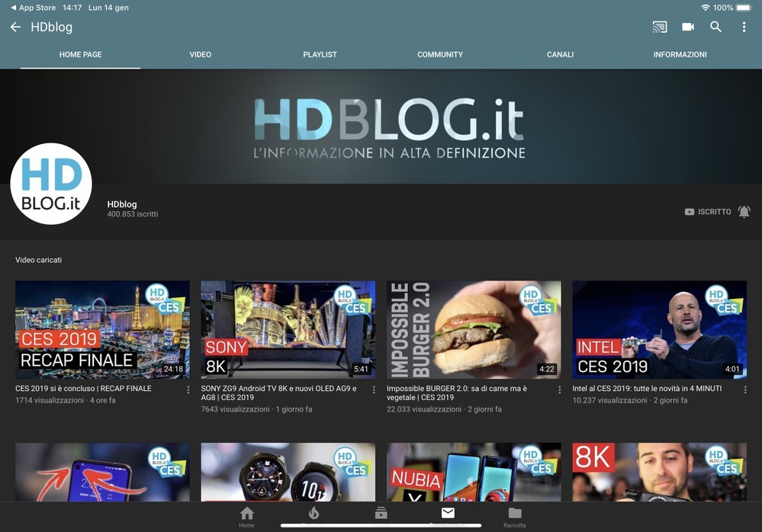The height and width of the screenshot is (532, 762).
Task: Select title 'Intel al CES 2019: tutte le novità'
Action: 647,388
